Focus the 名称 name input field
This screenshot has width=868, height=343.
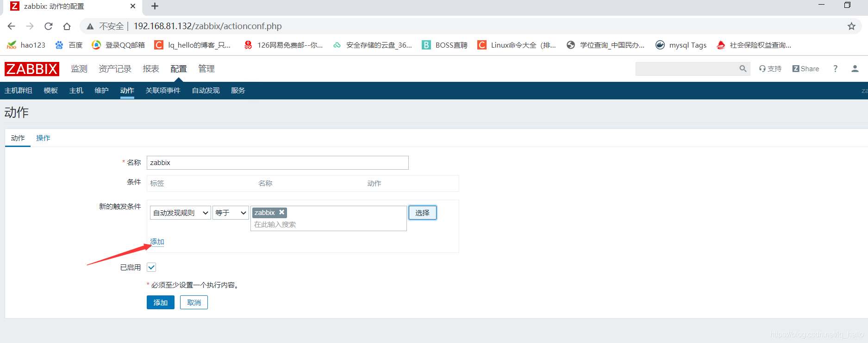point(278,163)
